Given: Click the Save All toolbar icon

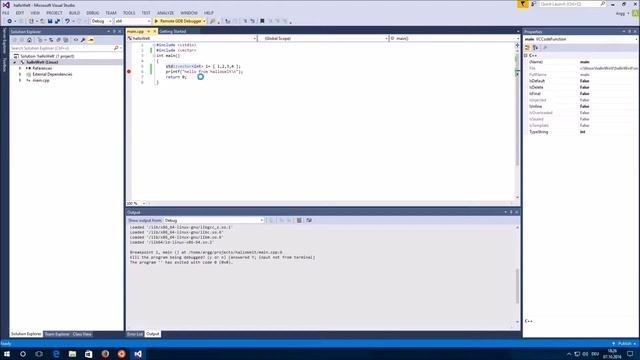Looking at the screenshot, I should (x=57, y=21).
